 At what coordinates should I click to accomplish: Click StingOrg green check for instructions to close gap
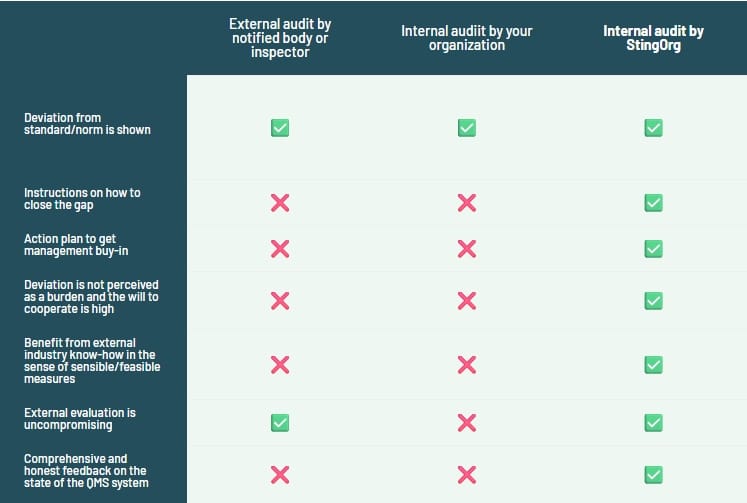(653, 203)
